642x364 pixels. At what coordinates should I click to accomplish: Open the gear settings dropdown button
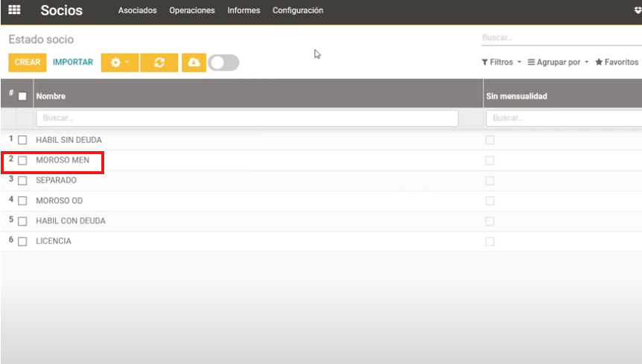[119, 63]
